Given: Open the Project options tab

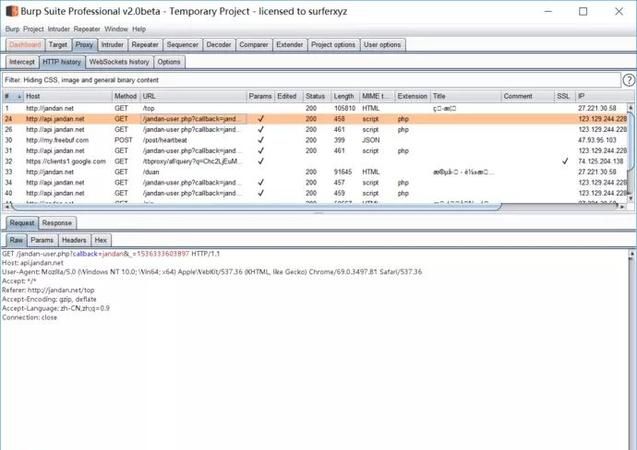Looking at the screenshot, I should (333, 45).
